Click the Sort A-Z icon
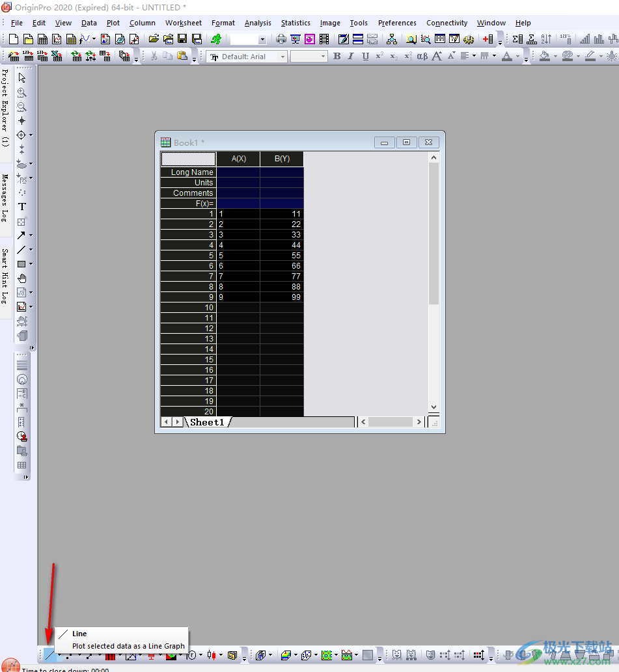 click(546, 40)
